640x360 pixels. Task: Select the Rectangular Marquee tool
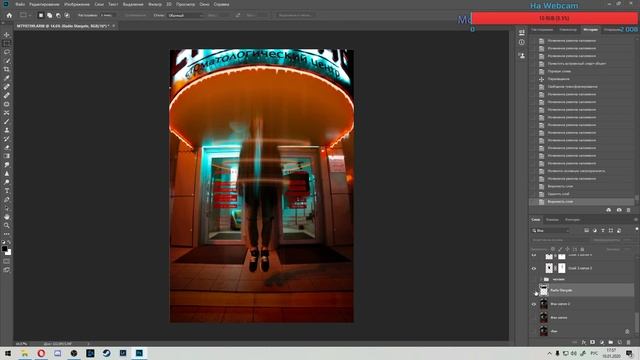(x=7, y=43)
